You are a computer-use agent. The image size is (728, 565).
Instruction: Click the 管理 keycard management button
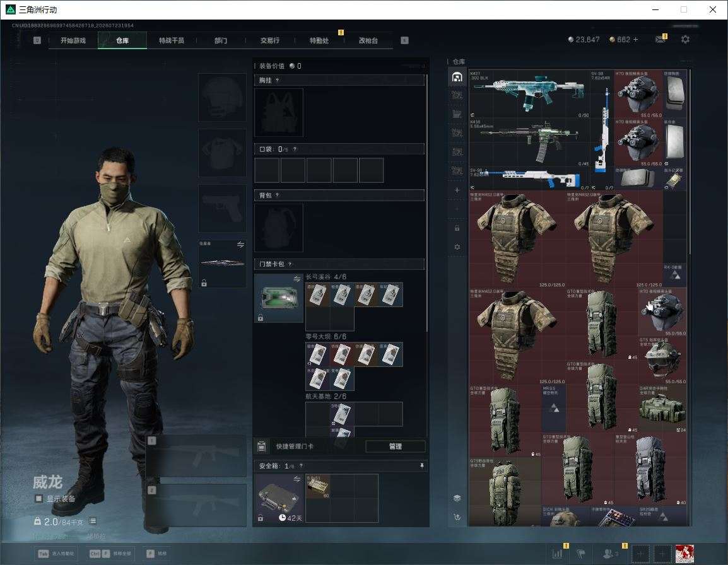click(395, 446)
